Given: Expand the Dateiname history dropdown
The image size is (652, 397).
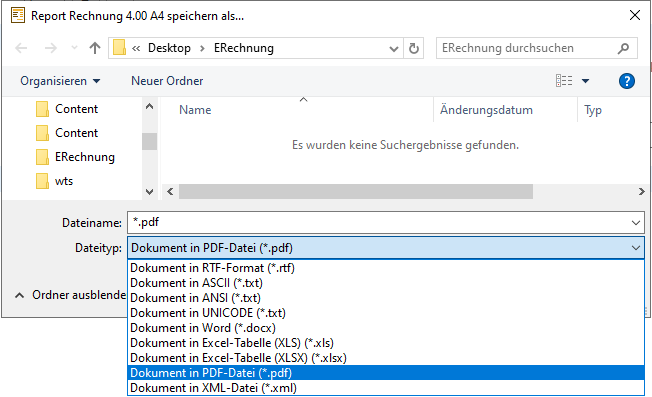Looking at the screenshot, I should tap(636, 223).
